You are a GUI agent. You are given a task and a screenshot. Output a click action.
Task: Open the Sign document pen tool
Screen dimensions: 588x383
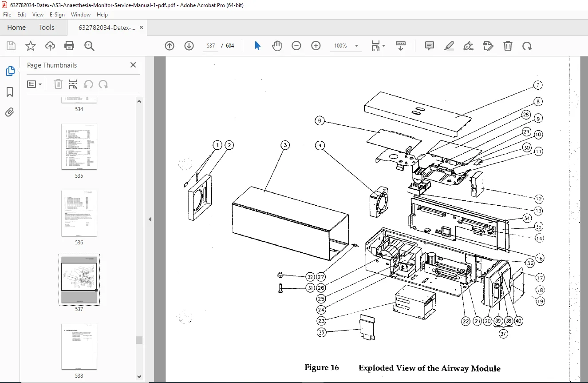click(x=468, y=46)
